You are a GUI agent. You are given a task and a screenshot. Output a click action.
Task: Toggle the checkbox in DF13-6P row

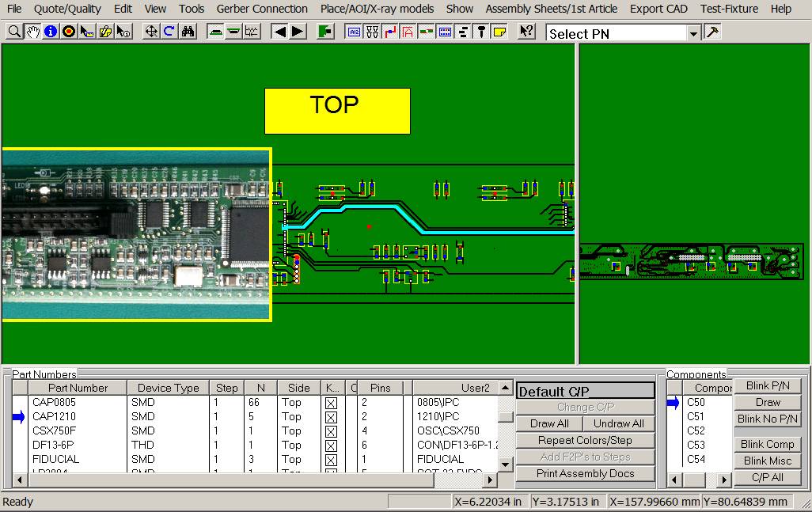pos(332,446)
